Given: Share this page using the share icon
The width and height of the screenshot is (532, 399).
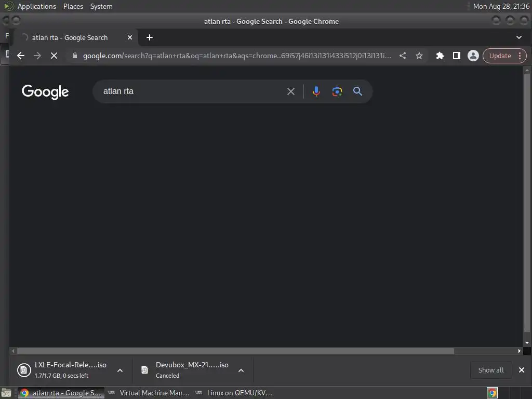Looking at the screenshot, I should (403, 56).
